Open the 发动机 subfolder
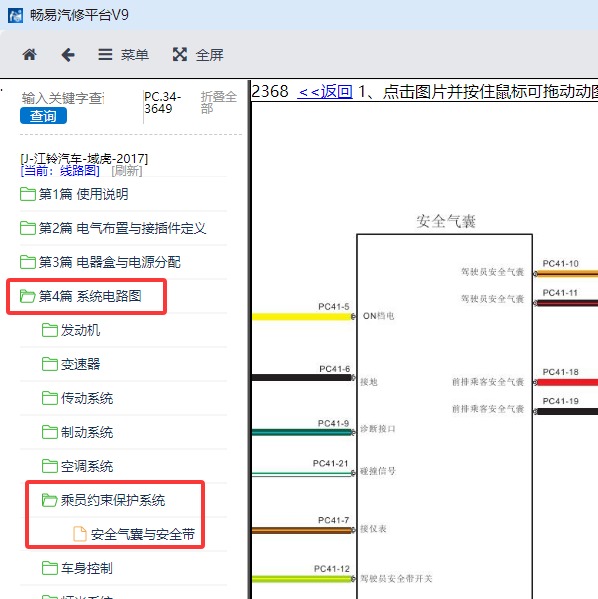This screenshot has width=598, height=599. pos(80,330)
